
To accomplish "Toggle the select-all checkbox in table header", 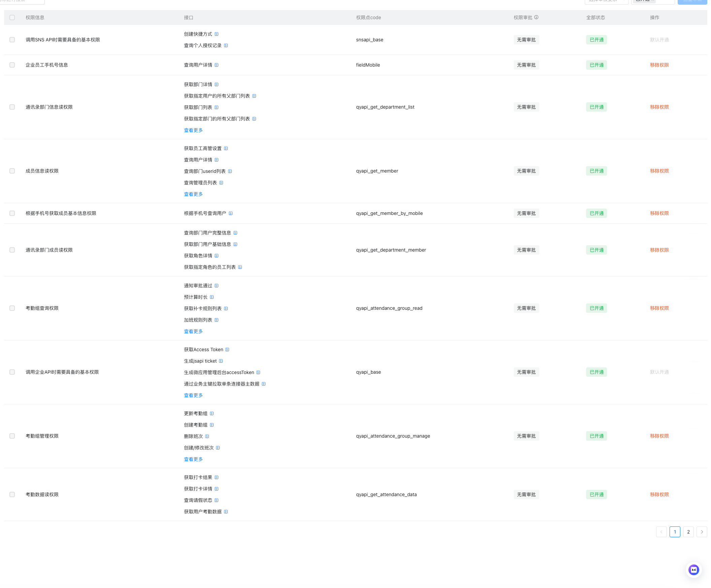I will [12, 17].
